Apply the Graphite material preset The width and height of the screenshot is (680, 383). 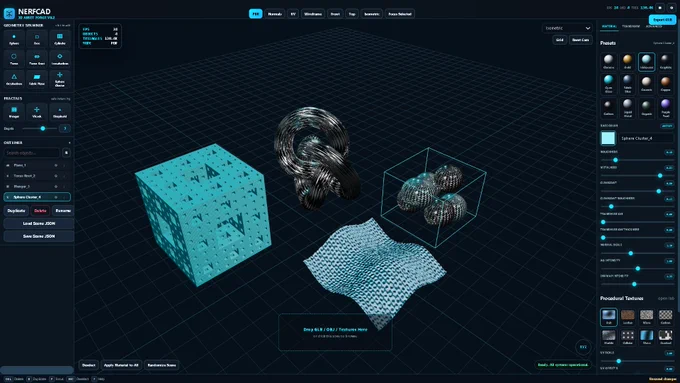pyautogui.click(x=665, y=61)
